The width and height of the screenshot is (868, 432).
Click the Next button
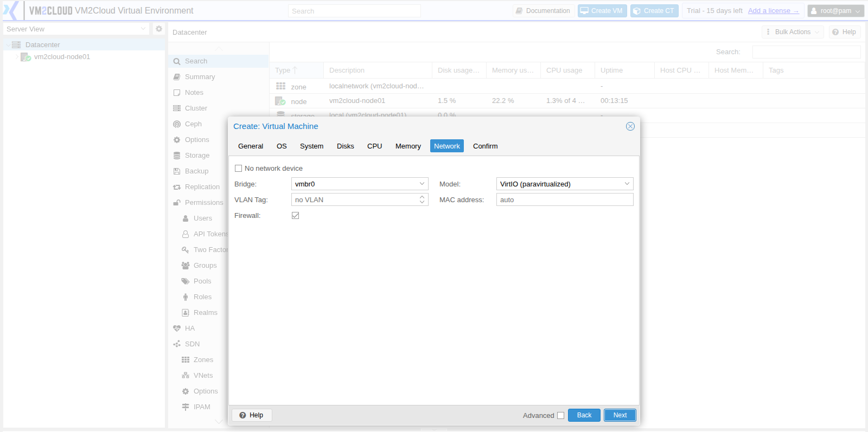pyautogui.click(x=620, y=415)
